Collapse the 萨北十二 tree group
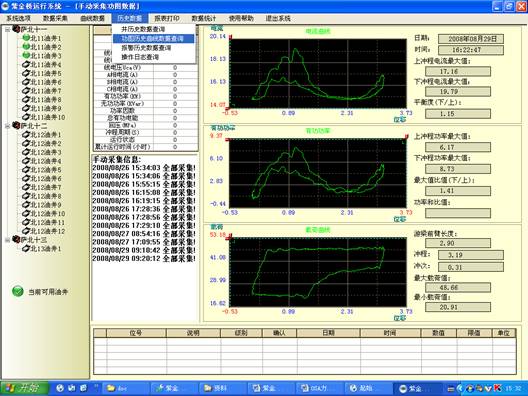The width and height of the screenshot is (528, 396). (7, 126)
